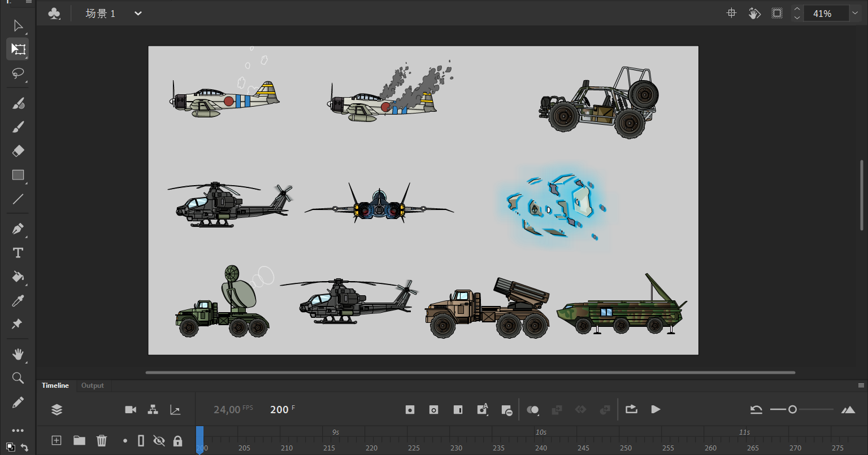Toggle lock all layers padlock

click(x=177, y=441)
